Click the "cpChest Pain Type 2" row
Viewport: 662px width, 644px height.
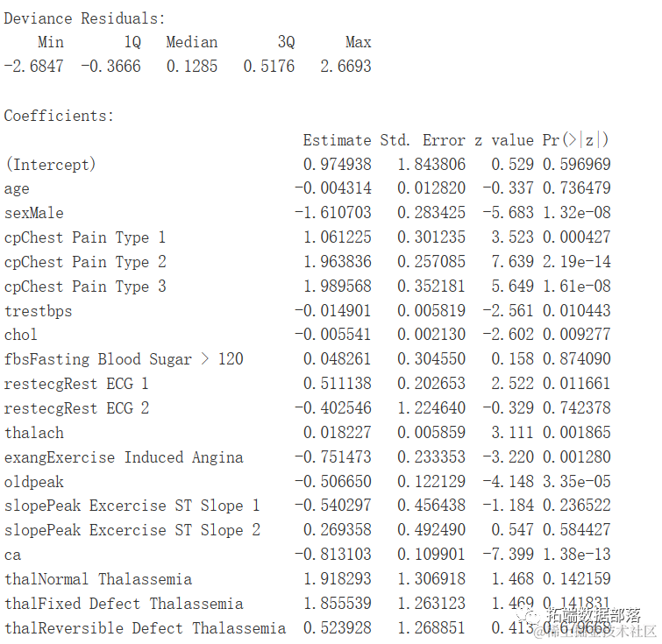pyautogui.click(x=85, y=262)
